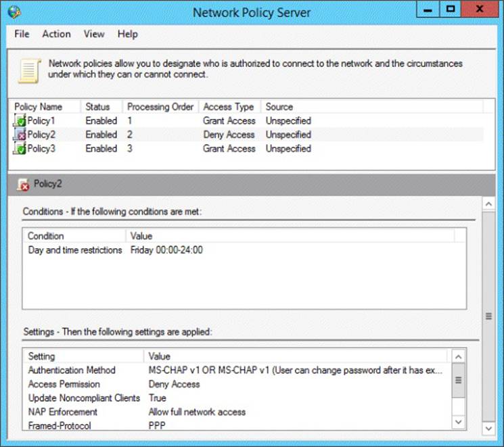The width and height of the screenshot is (504, 447).
Task: Open the View menu
Action: pyautogui.click(x=94, y=34)
